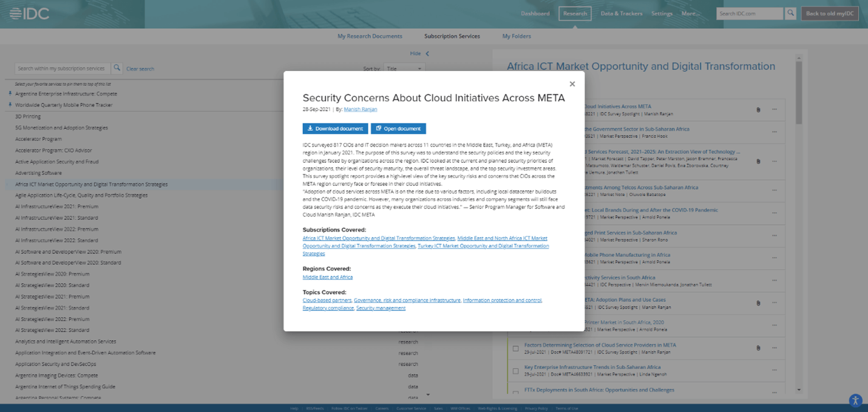Open Privacy Policy link in the footer

coord(537,408)
